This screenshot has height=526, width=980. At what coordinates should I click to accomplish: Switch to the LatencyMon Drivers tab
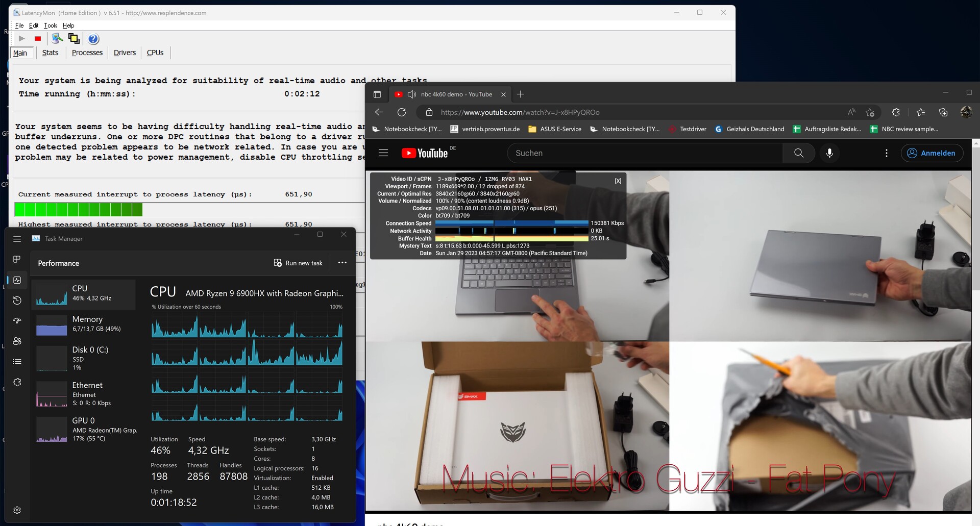pos(125,53)
